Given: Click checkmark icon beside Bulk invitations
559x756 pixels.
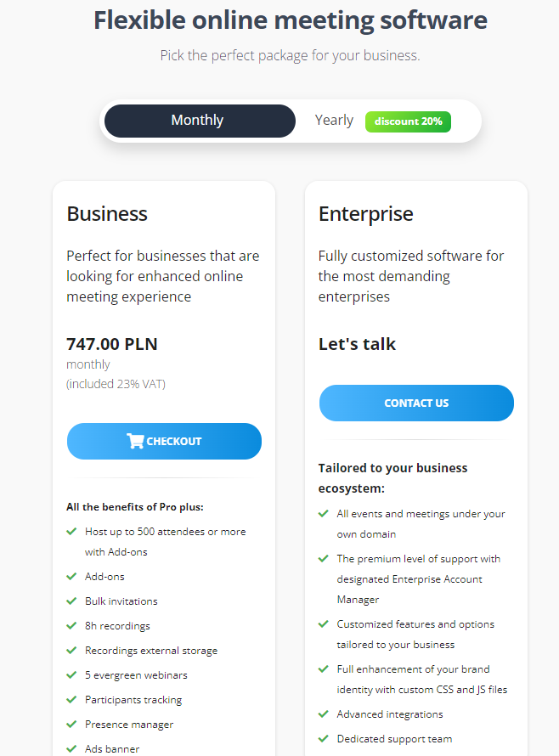Looking at the screenshot, I should click(x=71, y=601).
